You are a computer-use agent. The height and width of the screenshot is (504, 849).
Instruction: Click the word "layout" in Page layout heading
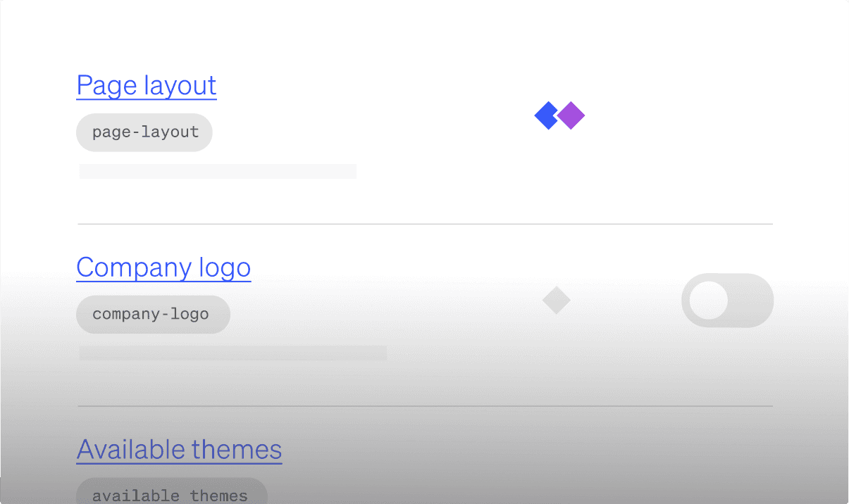click(180, 85)
